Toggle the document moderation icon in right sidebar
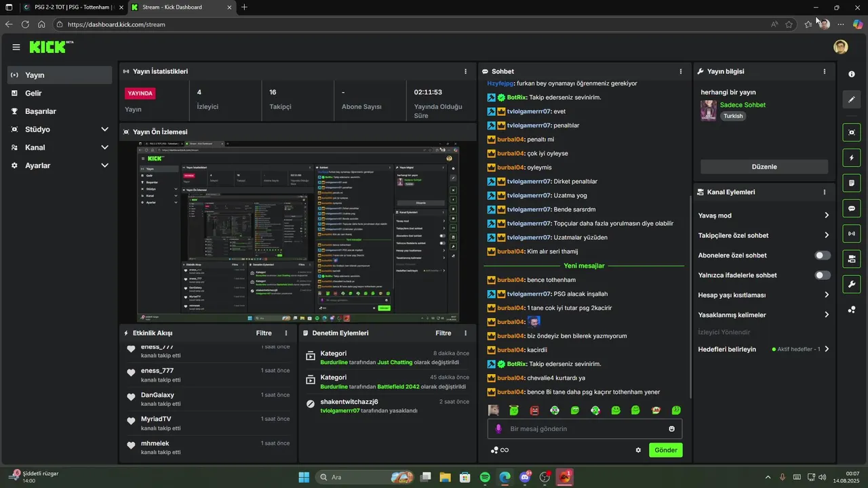Image resolution: width=868 pixels, height=488 pixels. tap(852, 183)
